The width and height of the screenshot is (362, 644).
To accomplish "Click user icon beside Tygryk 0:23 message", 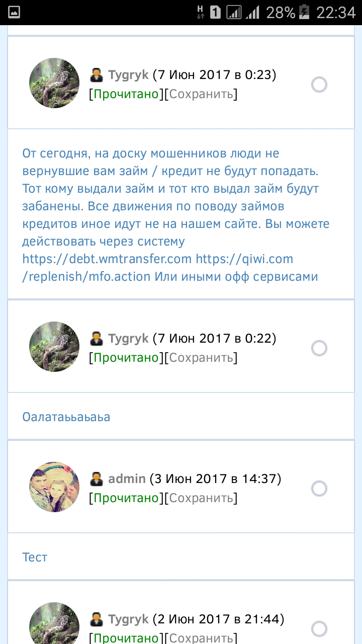I will [x=96, y=75].
